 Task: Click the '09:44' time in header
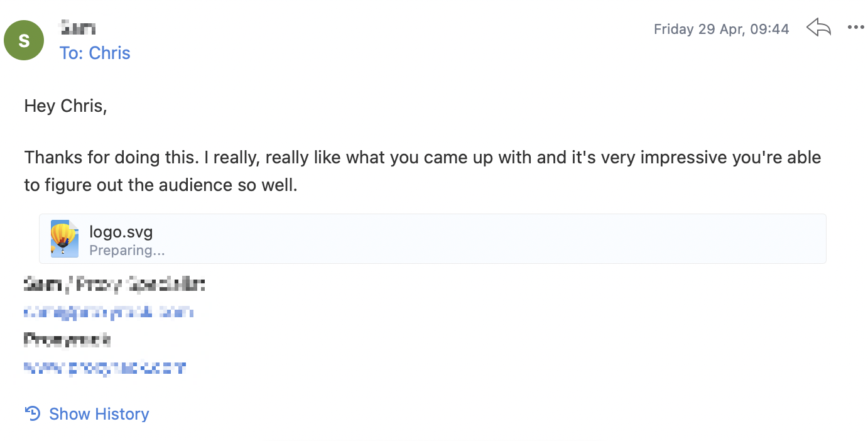[x=769, y=29]
